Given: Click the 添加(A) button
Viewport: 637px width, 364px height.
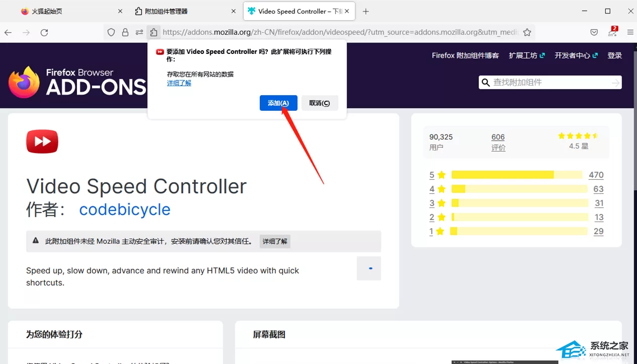Looking at the screenshot, I should point(278,103).
